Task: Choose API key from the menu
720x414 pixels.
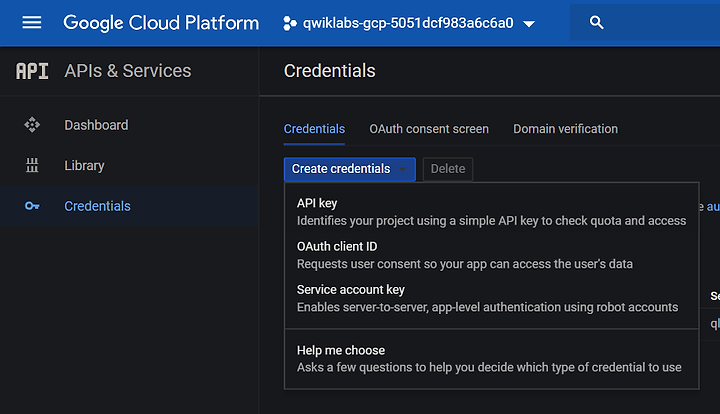Action: click(x=491, y=212)
